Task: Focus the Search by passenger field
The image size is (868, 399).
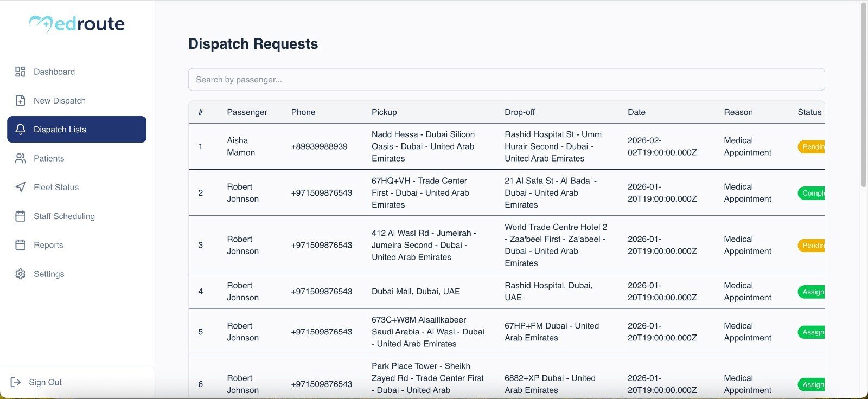Action: tap(506, 79)
